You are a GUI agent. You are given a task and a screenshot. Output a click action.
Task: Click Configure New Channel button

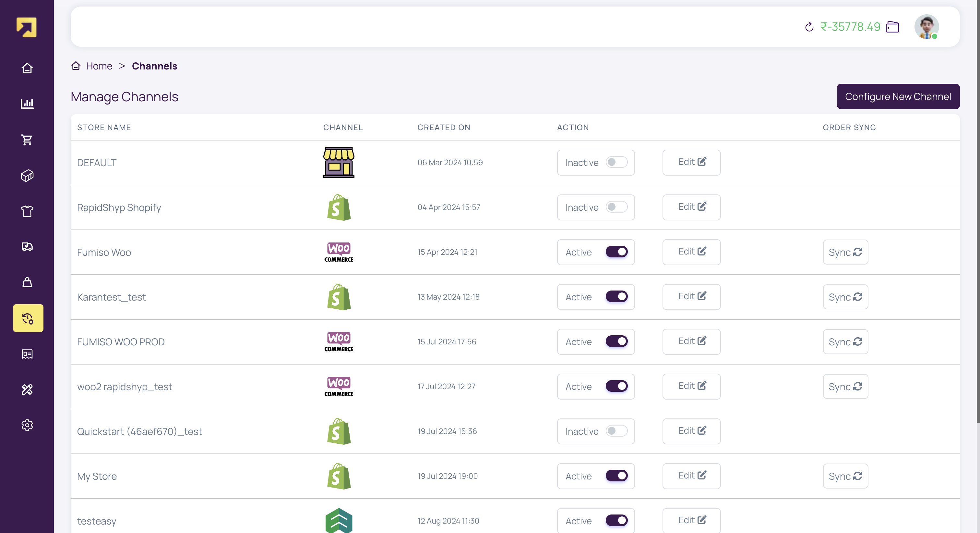coord(898,96)
